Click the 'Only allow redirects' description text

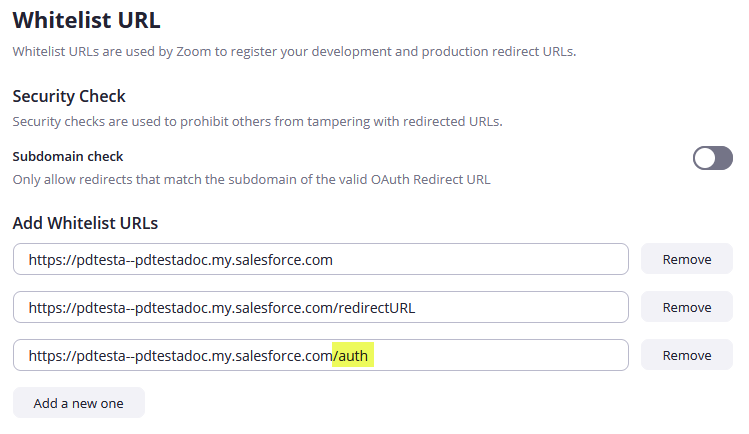pos(251,179)
